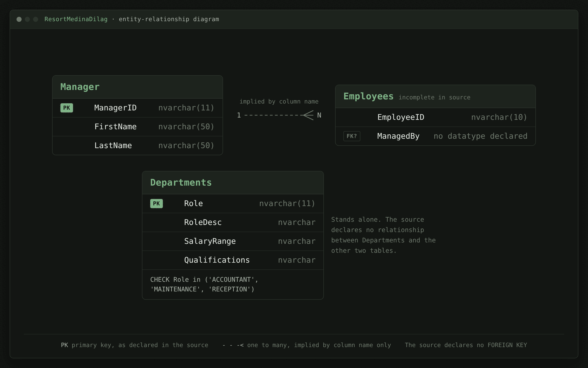The image size is (588, 368).
Task: Click the EmployeeID column name
Action: click(401, 117)
